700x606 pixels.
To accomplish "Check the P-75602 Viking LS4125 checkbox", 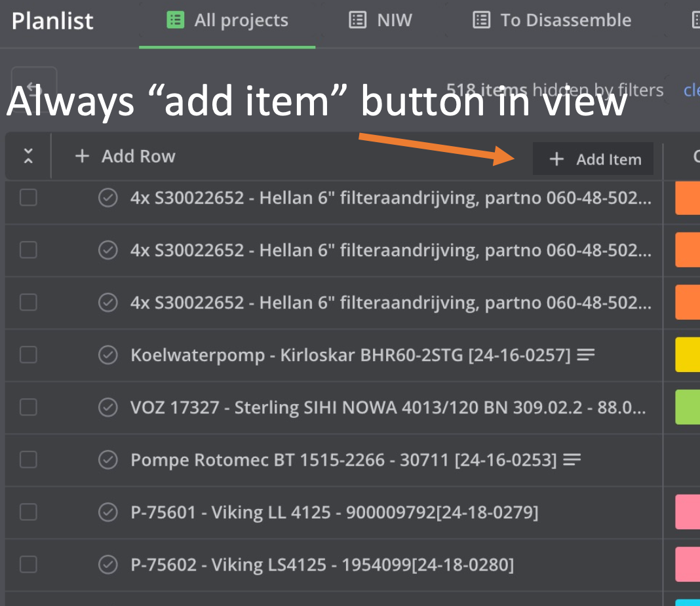I will click(28, 564).
